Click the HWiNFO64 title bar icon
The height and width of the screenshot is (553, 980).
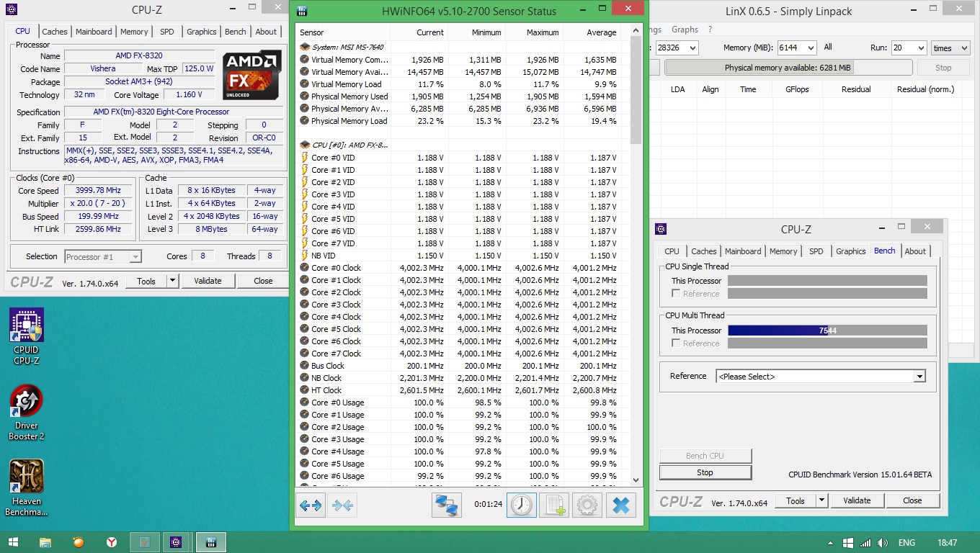(302, 11)
